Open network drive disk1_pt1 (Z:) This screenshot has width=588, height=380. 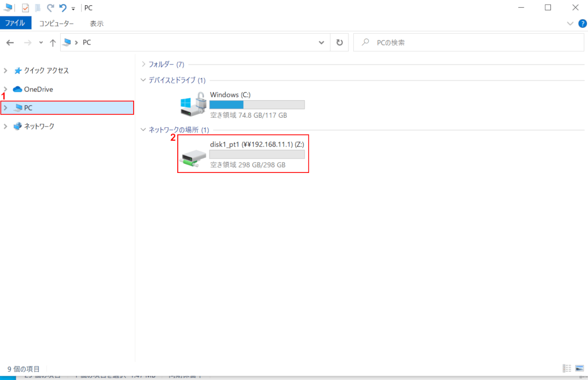[242, 154]
